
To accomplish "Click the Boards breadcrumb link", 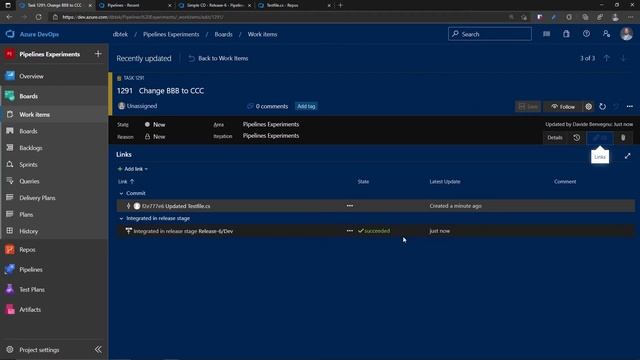I will pos(223,34).
